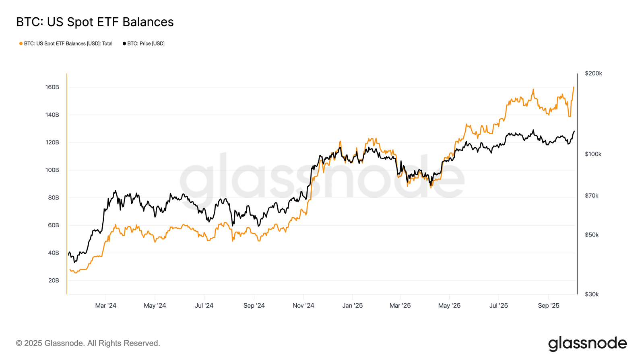Toggle the "BTC: Price [USD]" legend entry
Viewport: 644px width, 362px height.
click(146, 43)
